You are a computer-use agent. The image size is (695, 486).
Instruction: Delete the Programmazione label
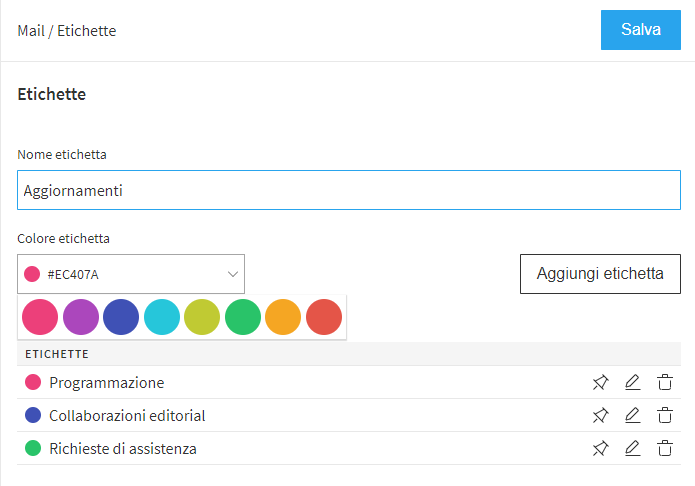pos(665,382)
